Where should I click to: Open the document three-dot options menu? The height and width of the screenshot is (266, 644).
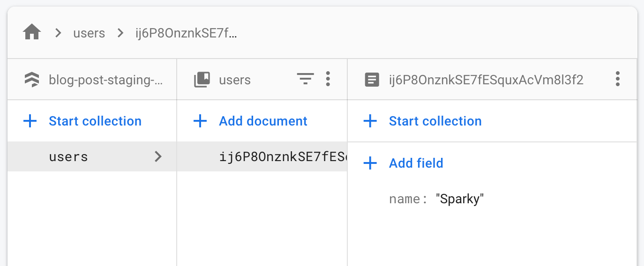(618, 79)
